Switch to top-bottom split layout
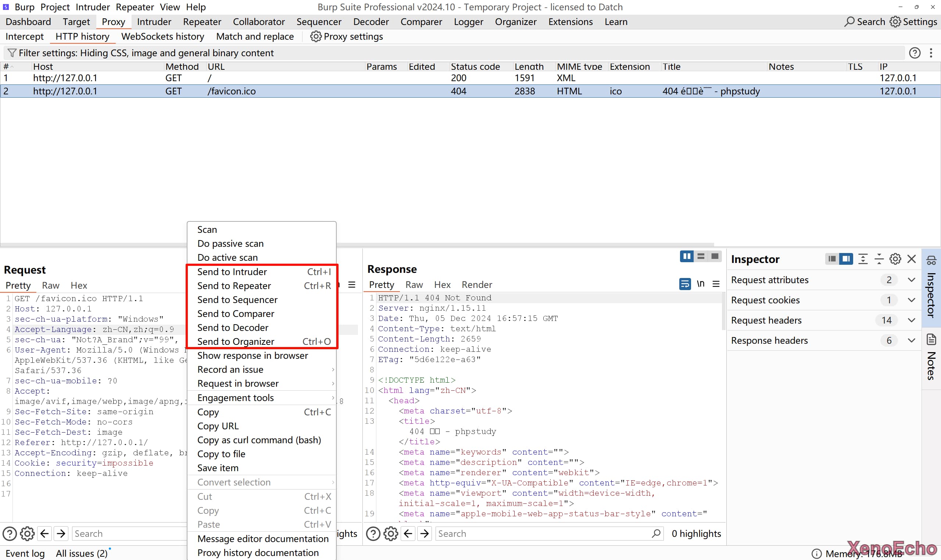 coord(701,257)
